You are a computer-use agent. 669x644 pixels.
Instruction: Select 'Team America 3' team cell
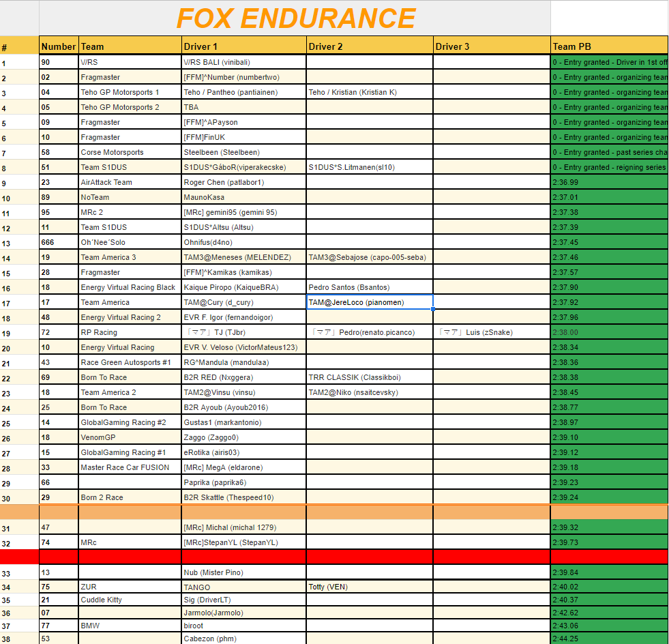(x=130, y=257)
